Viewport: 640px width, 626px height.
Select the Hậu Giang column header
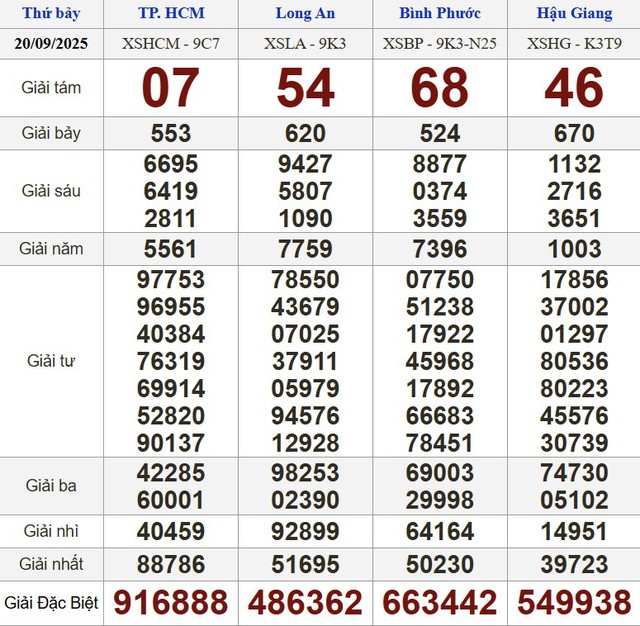(x=573, y=14)
